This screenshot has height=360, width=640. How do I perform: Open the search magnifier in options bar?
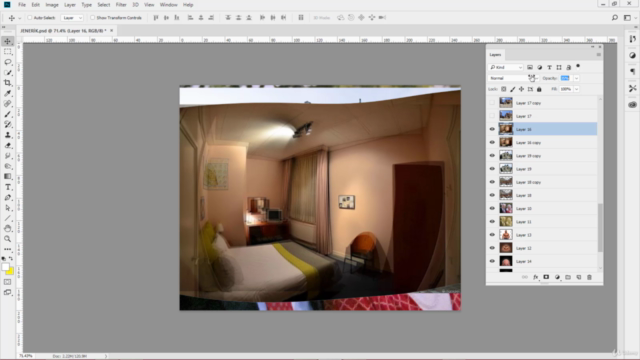point(615,18)
